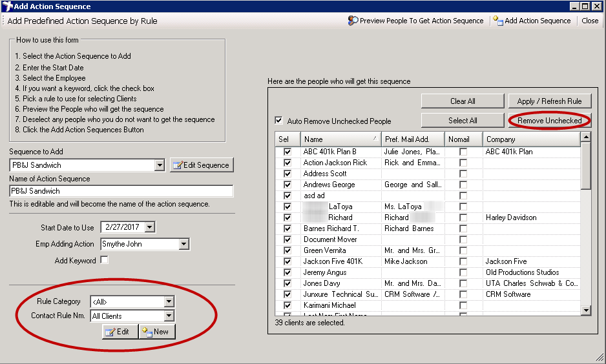Uncheck Sel box for Action Jackson Rick
Viewport: 606px width, 364px height.
coord(287,163)
